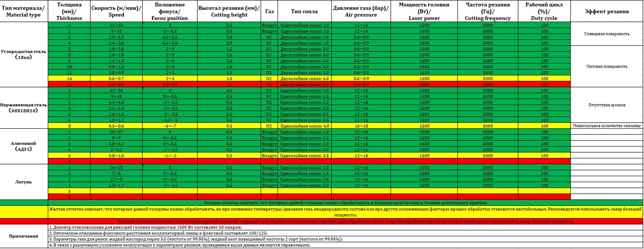Screen dimensions: 644x249
Task: Select the 'Скорость (м/мин) / Speed' header cell
Action: coord(116,11)
